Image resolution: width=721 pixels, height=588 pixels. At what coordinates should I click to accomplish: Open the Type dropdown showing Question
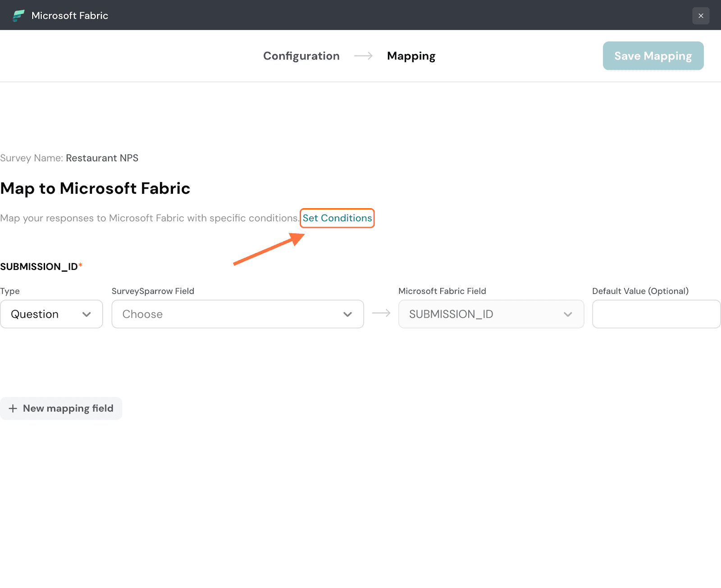pyautogui.click(x=51, y=314)
